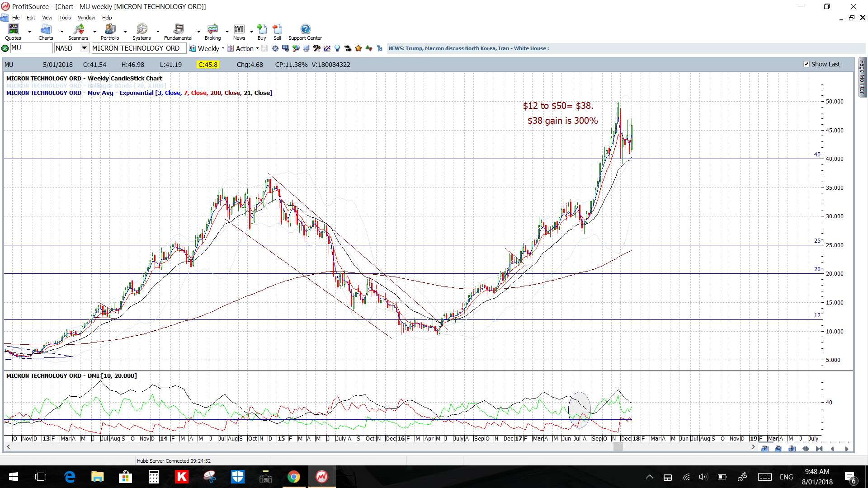Open the Scanners toolbar module
This screenshot has height=488, width=868.
coord(78,32)
